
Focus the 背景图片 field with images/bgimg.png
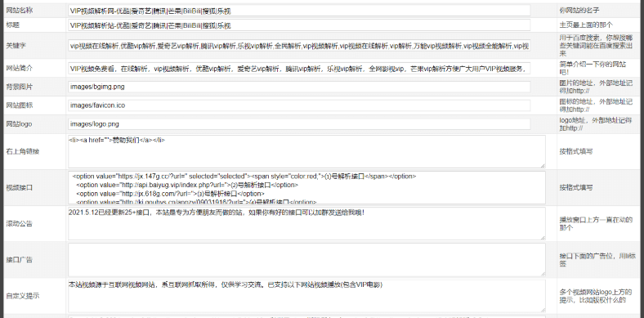click(299, 87)
